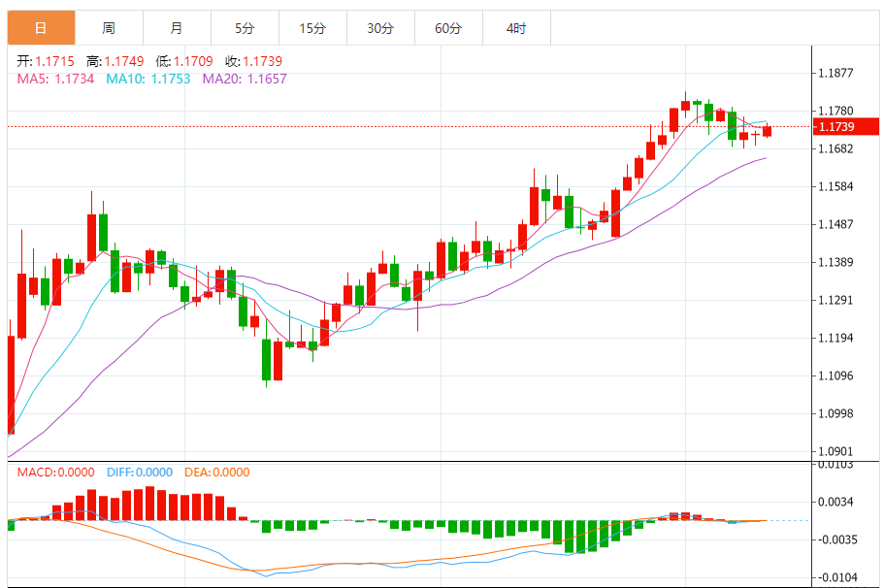884x588 pixels.
Task: Click the 1.1389 price axis label
Action: [835, 262]
